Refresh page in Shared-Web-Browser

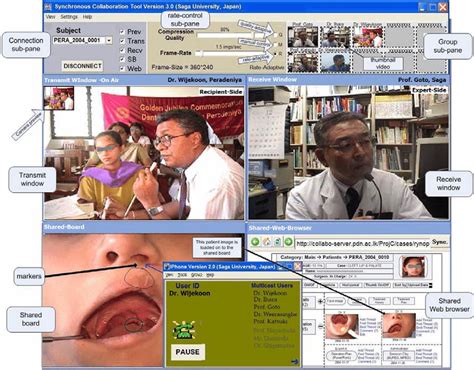pos(277,242)
